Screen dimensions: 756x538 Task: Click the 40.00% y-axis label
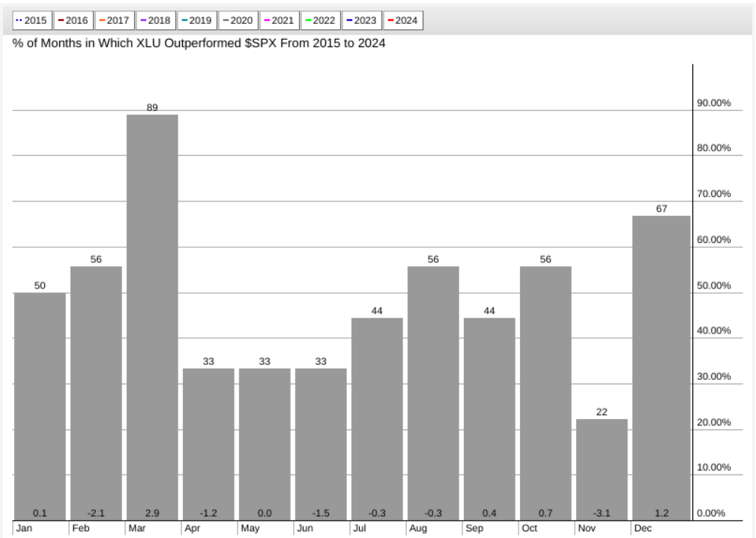pos(713,330)
